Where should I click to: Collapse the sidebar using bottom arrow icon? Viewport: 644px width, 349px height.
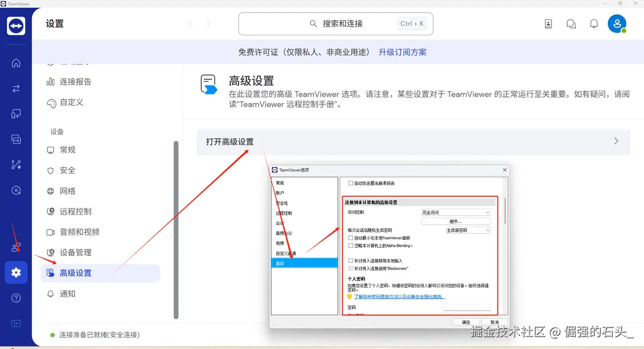pyautogui.click(x=16, y=323)
